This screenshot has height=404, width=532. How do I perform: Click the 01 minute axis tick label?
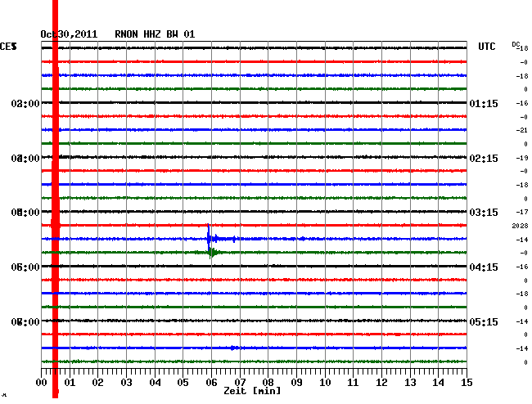(x=70, y=383)
